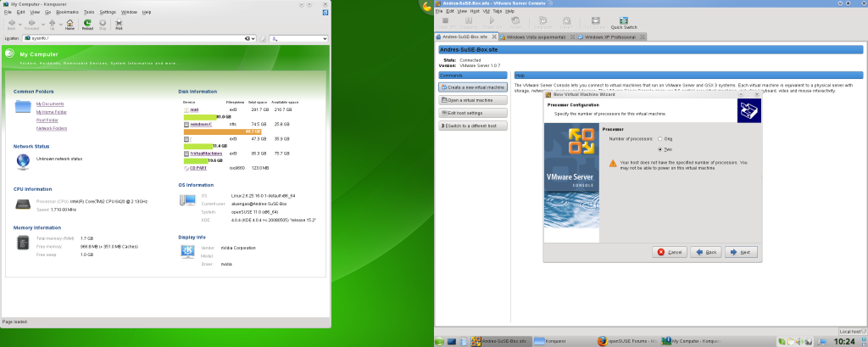Click Snapshot in VMware toolbar
This screenshot has height=347, width=868.
543,23
